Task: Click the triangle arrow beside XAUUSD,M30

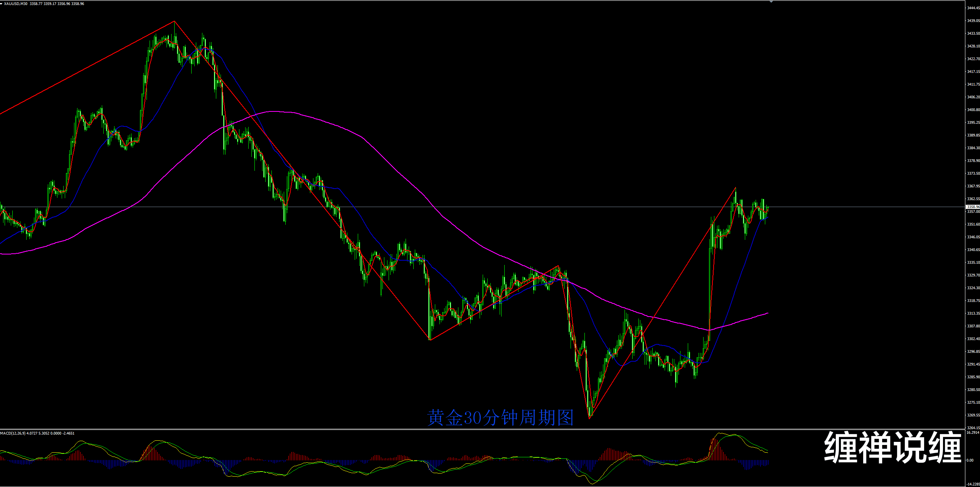Action: [2, 3]
